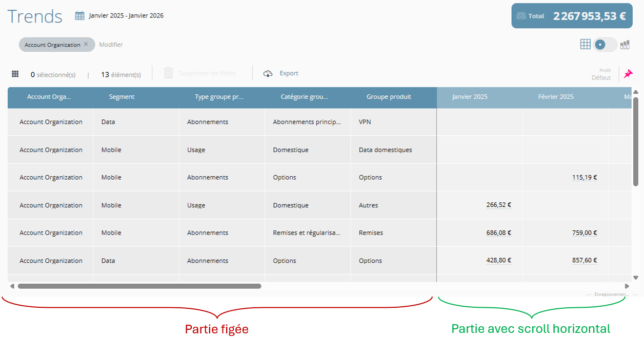Click the pink pin icon
This screenshot has height=338, width=644.
click(x=628, y=74)
